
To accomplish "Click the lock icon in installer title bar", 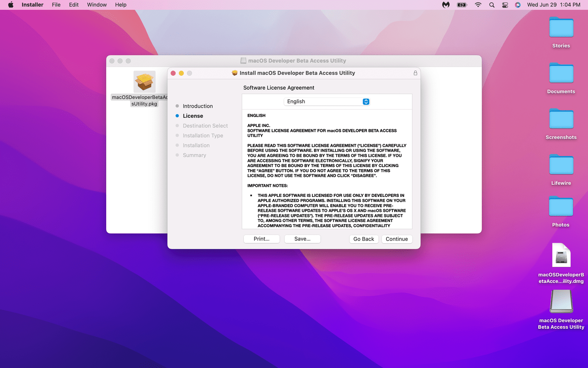I will pyautogui.click(x=416, y=73).
